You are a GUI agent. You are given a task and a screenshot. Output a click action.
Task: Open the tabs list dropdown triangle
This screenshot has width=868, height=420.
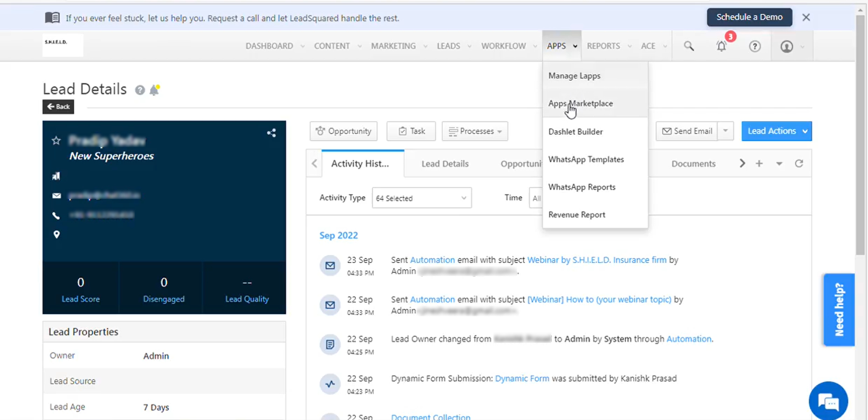pos(779,164)
